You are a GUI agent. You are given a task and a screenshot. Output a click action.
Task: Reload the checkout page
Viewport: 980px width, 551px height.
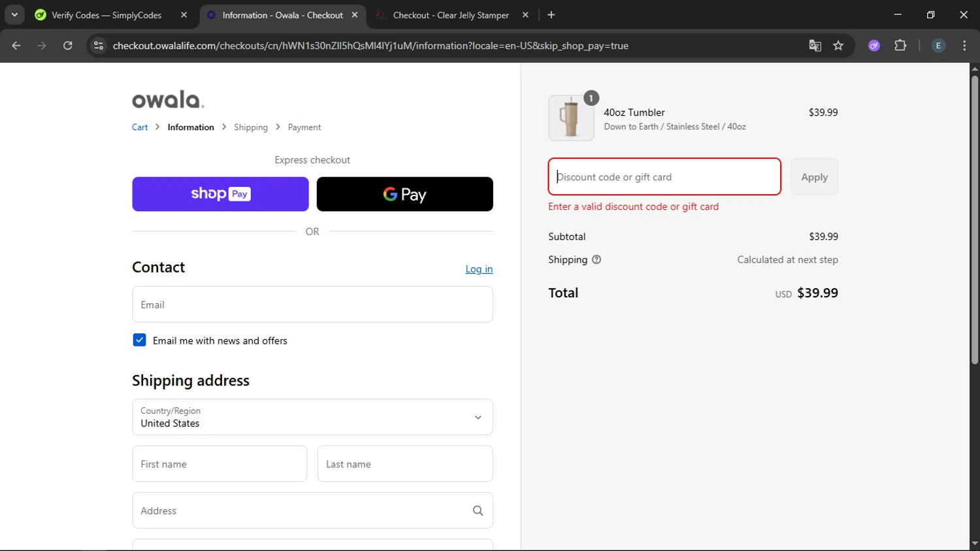coord(68,46)
